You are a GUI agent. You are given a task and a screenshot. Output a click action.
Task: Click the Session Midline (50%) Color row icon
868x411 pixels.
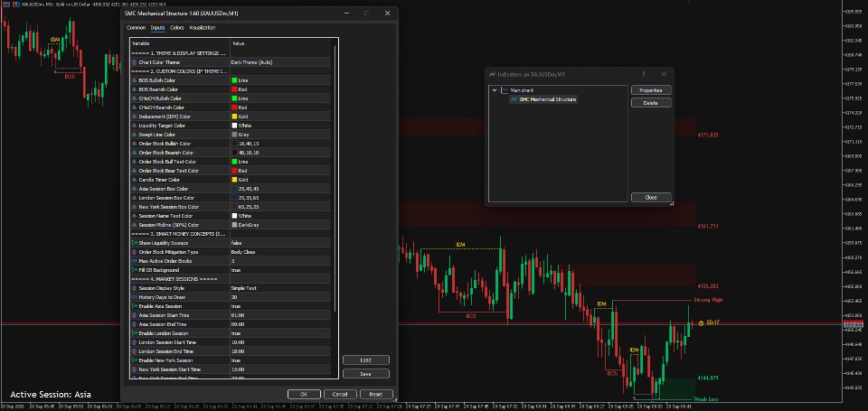[x=134, y=225]
